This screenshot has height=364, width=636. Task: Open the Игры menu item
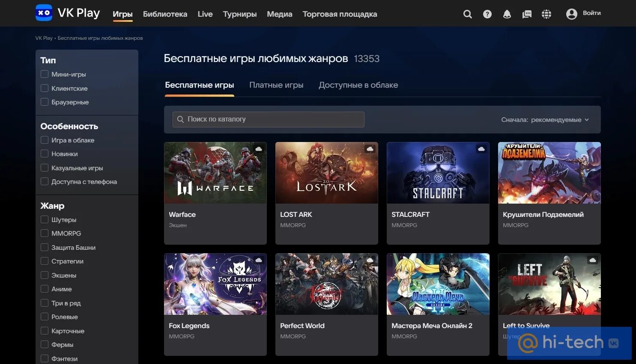(x=122, y=14)
